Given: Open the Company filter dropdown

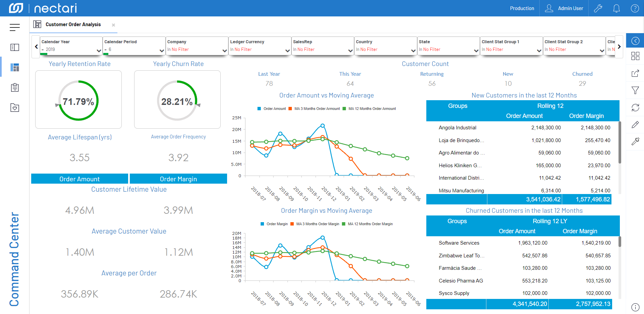Looking at the screenshot, I should click(x=224, y=51).
